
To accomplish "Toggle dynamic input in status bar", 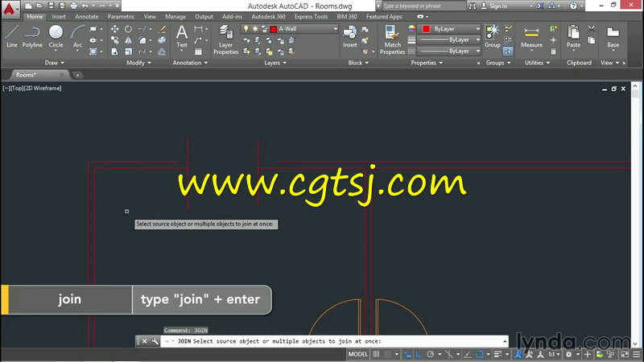I will point(407,354).
